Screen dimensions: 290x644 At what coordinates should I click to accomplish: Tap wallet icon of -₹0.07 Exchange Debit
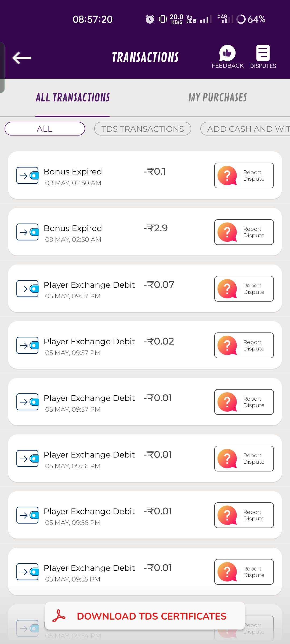click(x=27, y=289)
